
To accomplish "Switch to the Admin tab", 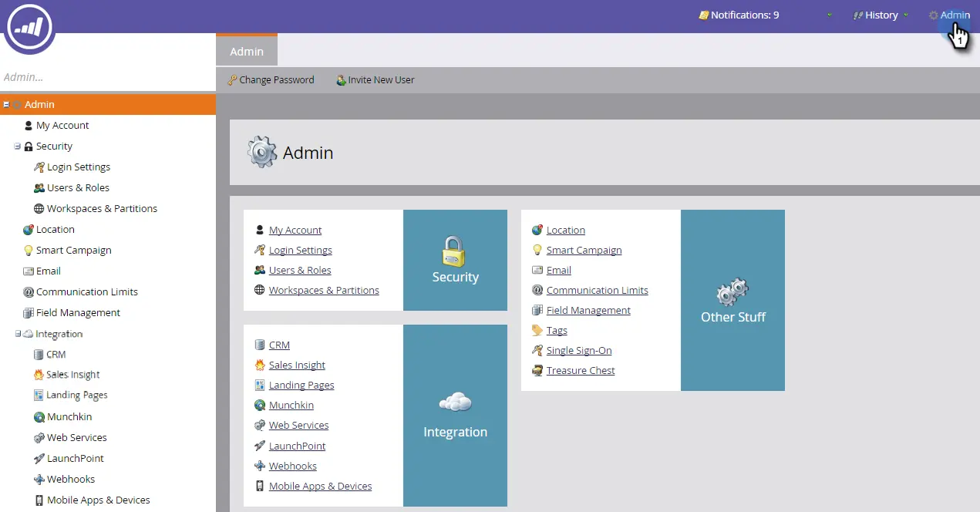I will click(x=246, y=51).
